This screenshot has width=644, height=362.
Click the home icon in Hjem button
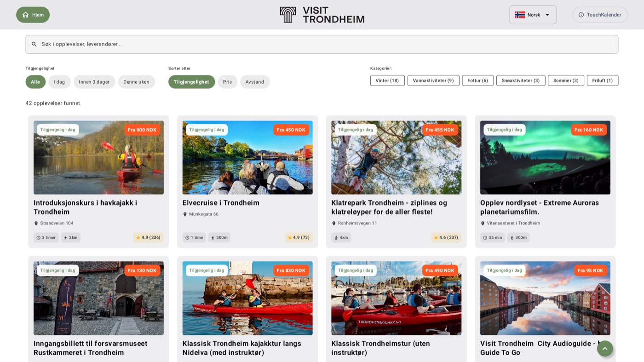(25, 15)
